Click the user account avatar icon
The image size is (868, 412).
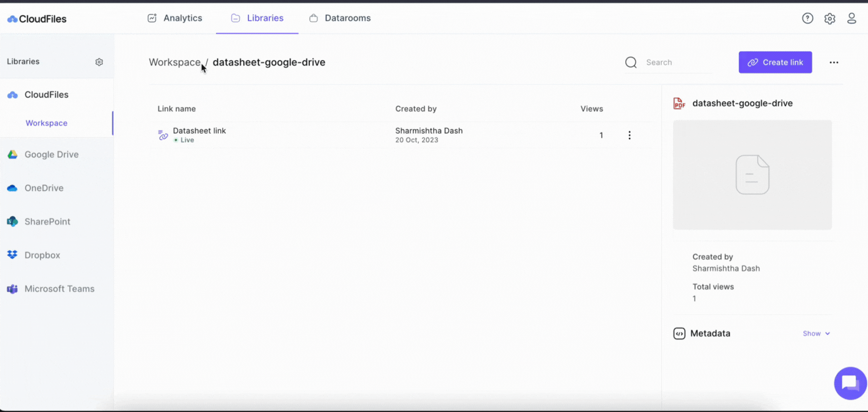click(x=853, y=18)
